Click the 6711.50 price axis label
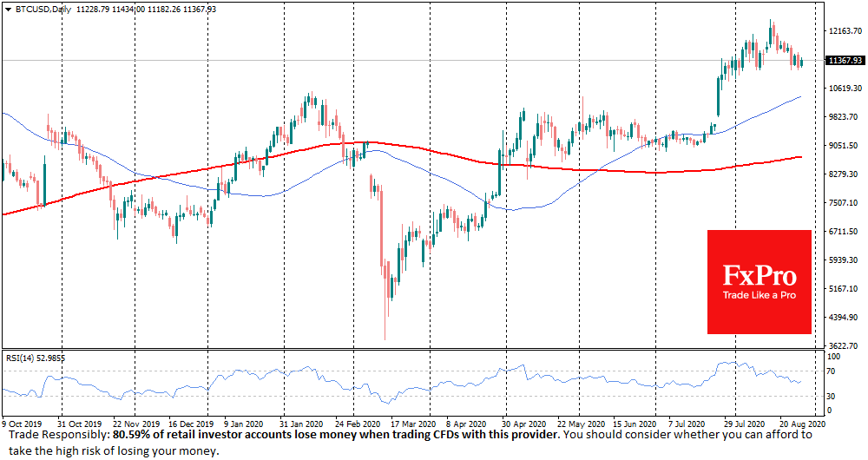 pyautogui.click(x=845, y=232)
